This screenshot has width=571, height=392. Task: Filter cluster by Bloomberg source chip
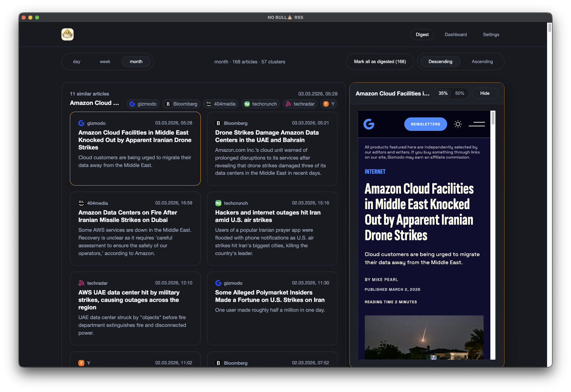click(x=182, y=104)
